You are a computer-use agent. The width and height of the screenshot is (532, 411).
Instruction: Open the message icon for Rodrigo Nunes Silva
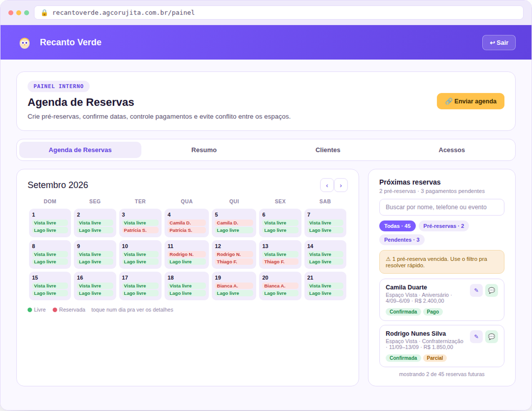coord(491,337)
